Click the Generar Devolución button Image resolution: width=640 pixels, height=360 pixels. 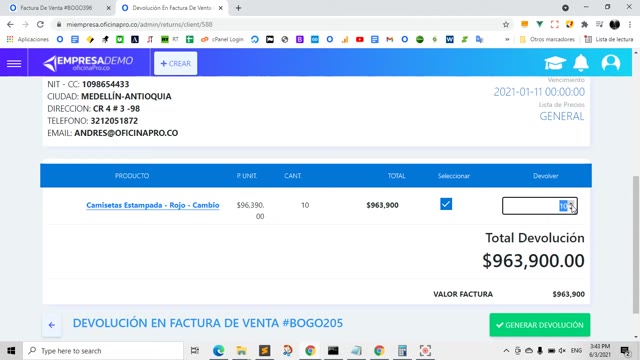pos(540,325)
